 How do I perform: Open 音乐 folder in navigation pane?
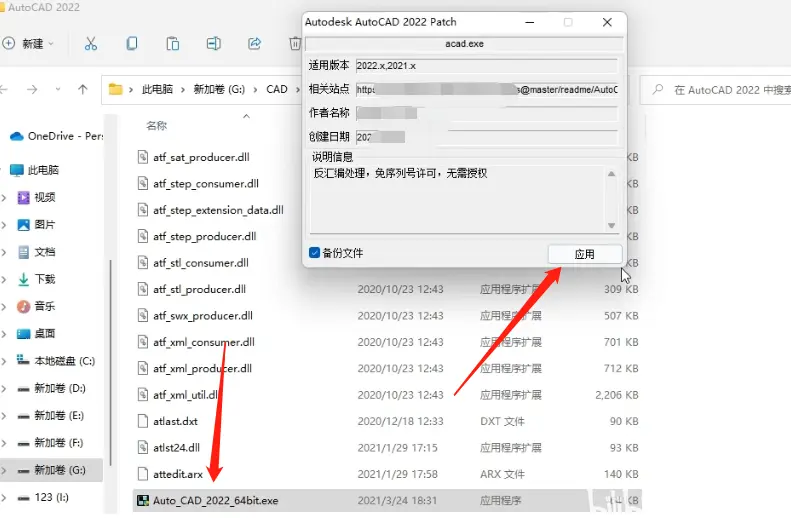click(36, 306)
